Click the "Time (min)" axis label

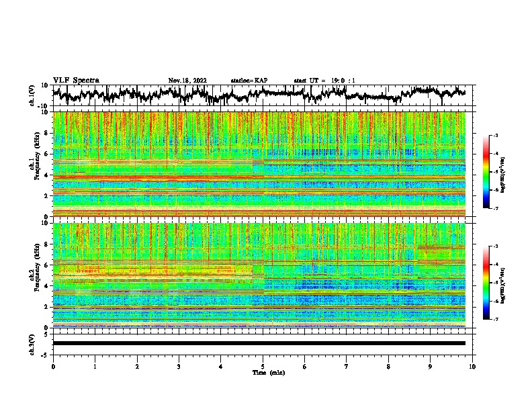pyautogui.click(x=269, y=373)
